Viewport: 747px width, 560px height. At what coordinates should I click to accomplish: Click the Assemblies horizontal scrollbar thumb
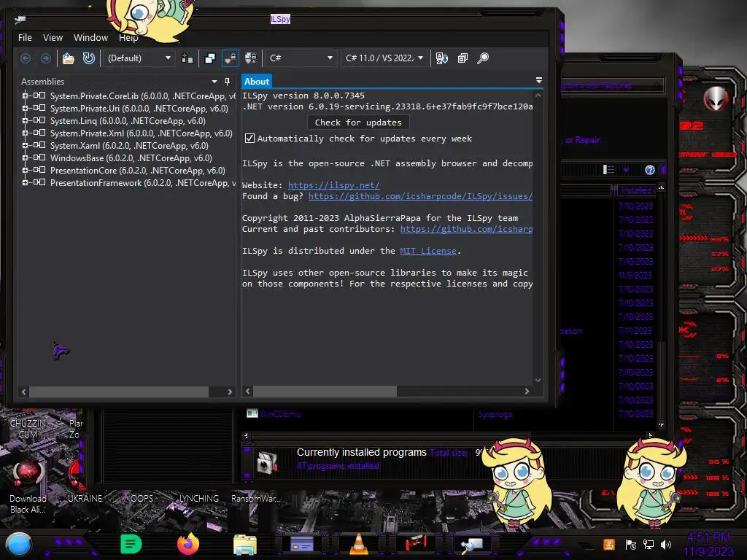[x=119, y=392]
